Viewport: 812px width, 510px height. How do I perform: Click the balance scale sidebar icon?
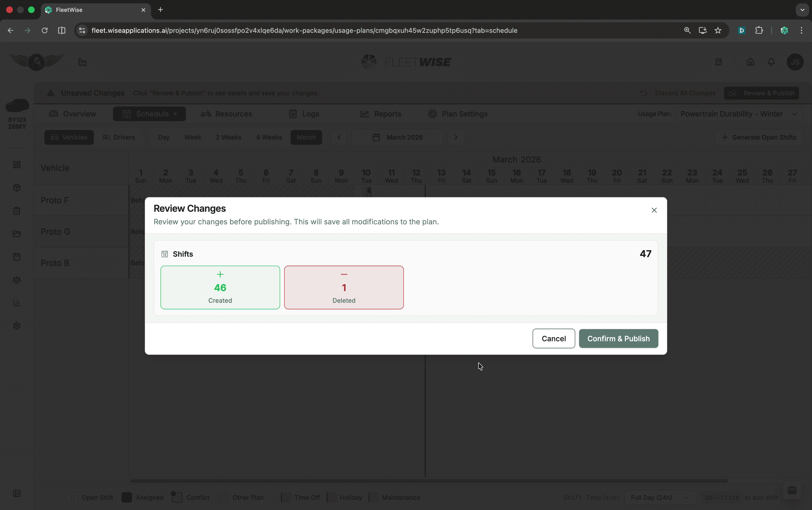[17, 280]
